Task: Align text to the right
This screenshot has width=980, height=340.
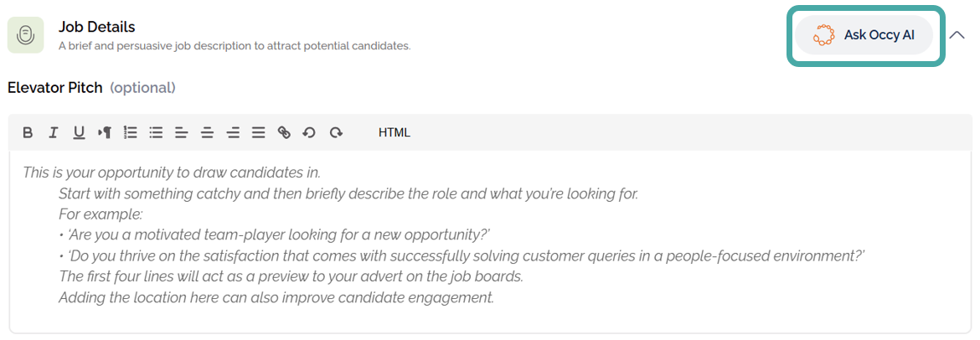Action: (x=233, y=132)
